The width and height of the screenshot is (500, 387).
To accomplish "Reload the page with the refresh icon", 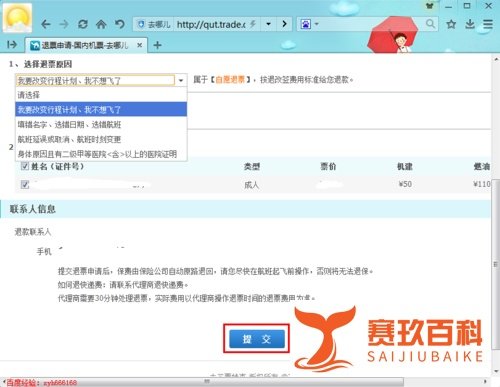I will (x=83, y=24).
